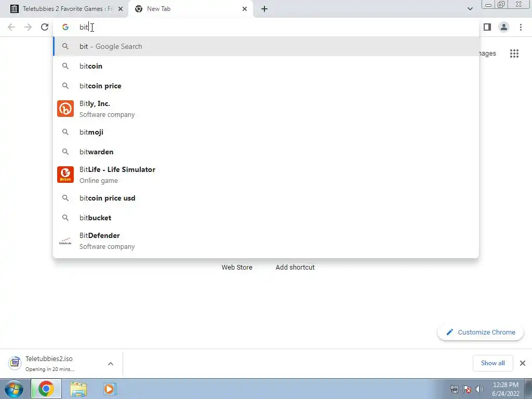Click the search icon beside 'bitbucket'
This screenshot has height=399, width=532.
65,218
